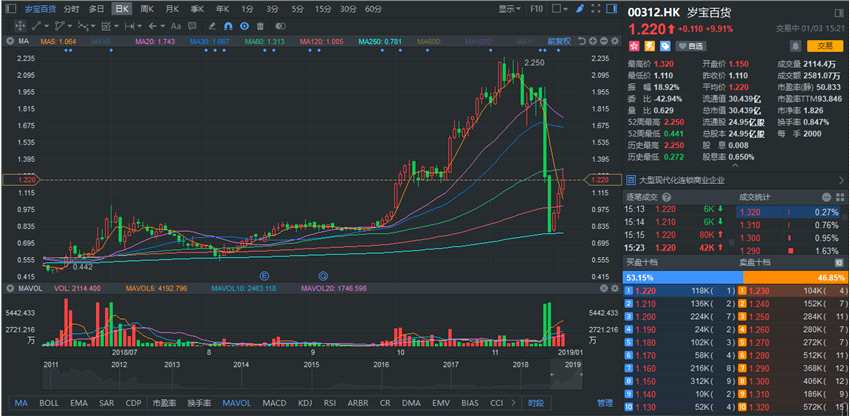
Task: Enable the MACD indicator
Action: point(274,403)
